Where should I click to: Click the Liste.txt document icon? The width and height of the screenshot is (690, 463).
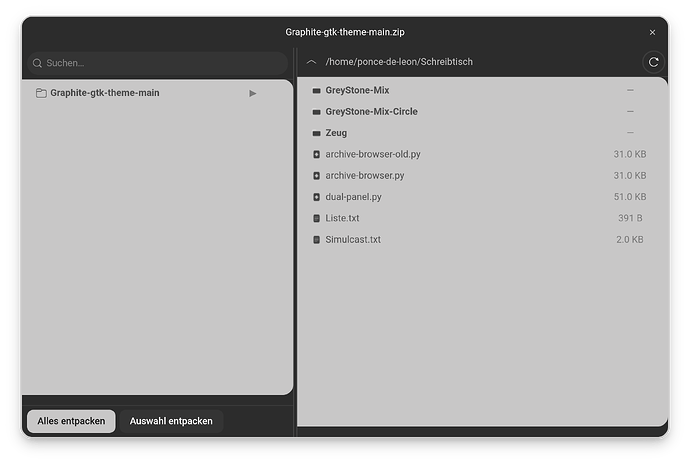click(316, 218)
